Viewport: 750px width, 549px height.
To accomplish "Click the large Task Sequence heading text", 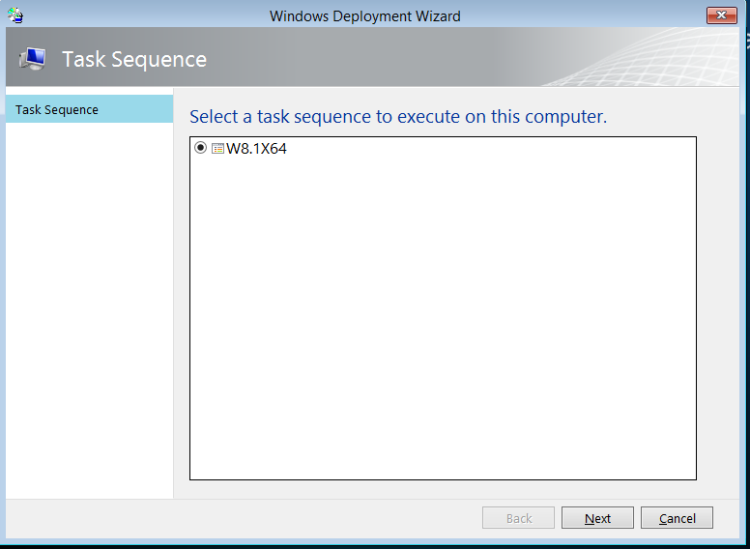I will [x=134, y=59].
